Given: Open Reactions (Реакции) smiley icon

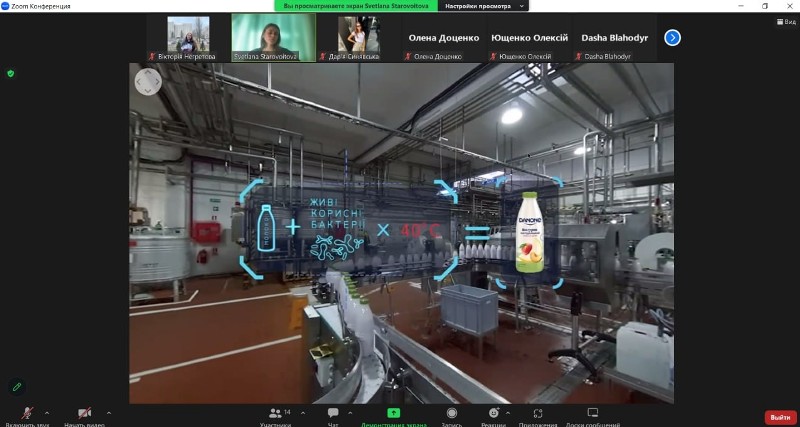Looking at the screenshot, I should point(493,413).
